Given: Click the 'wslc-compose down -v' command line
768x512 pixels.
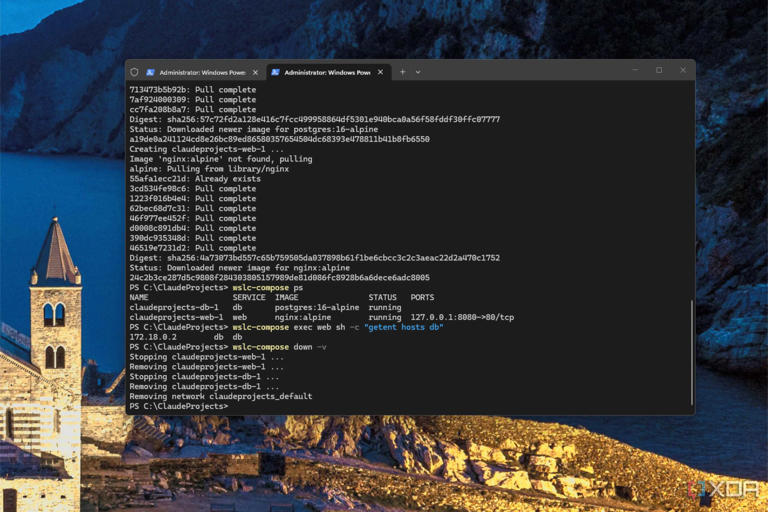Looking at the screenshot, I should pyautogui.click(x=279, y=347).
